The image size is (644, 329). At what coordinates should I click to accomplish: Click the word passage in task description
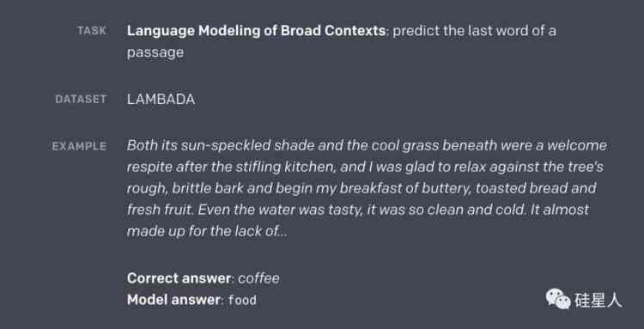coord(155,53)
